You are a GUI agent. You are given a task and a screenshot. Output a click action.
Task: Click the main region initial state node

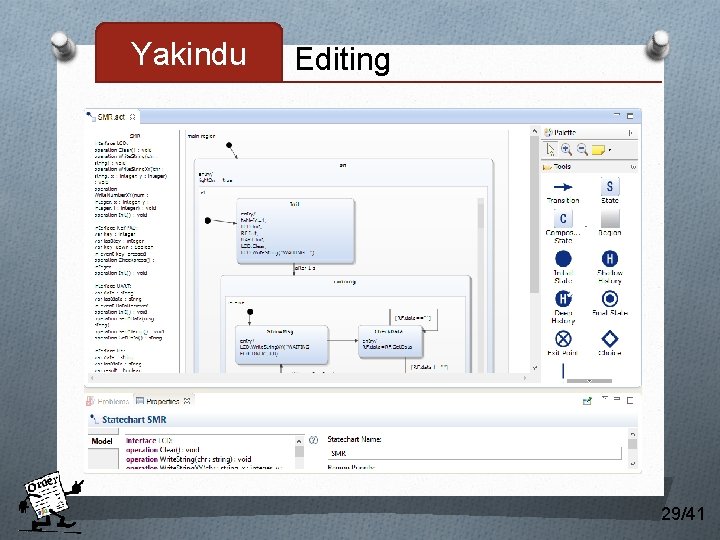point(229,145)
